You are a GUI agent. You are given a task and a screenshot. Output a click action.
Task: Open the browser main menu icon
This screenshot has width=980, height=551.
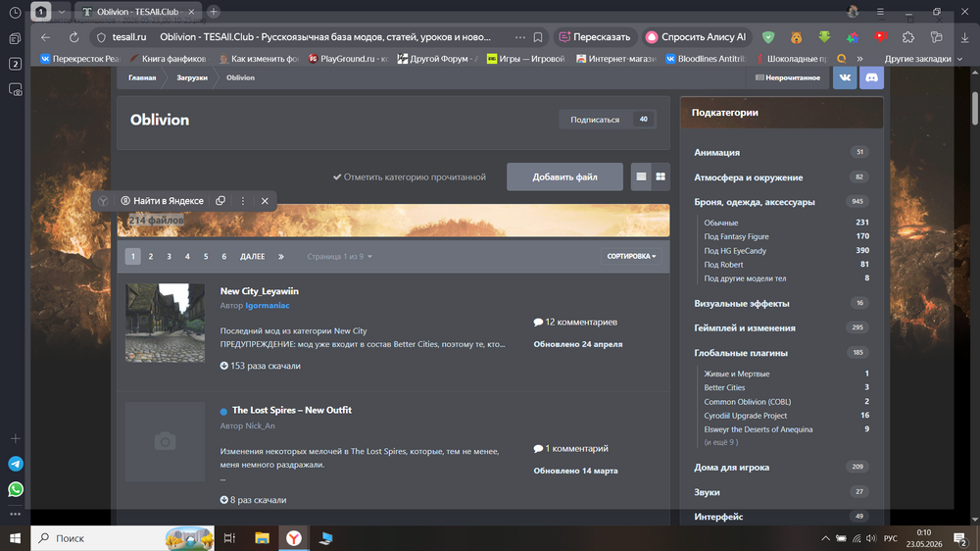pos(880,11)
